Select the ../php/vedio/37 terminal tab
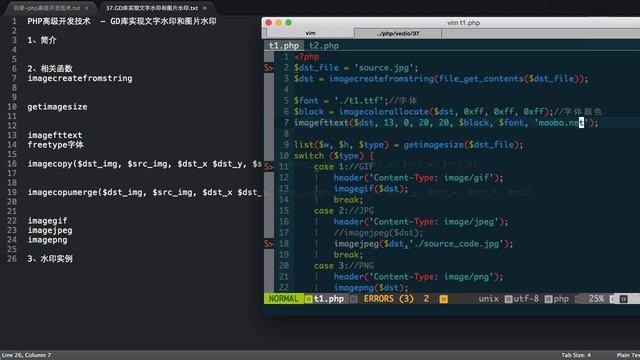640x360 pixels. [x=398, y=33]
